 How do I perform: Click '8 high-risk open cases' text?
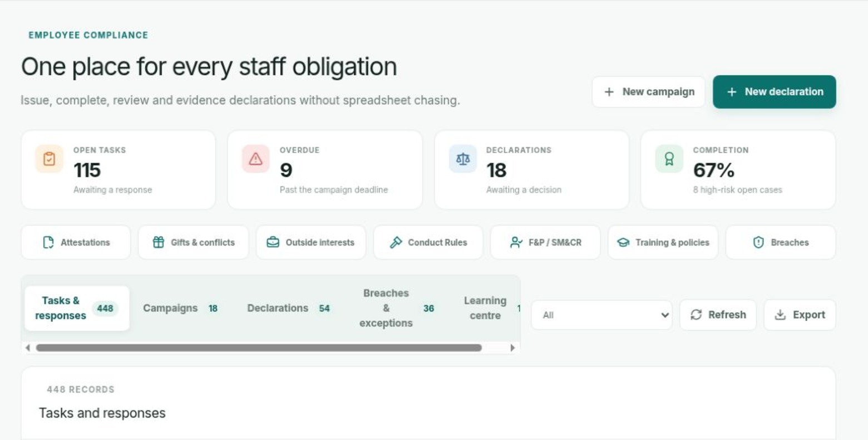click(x=738, y=190)
